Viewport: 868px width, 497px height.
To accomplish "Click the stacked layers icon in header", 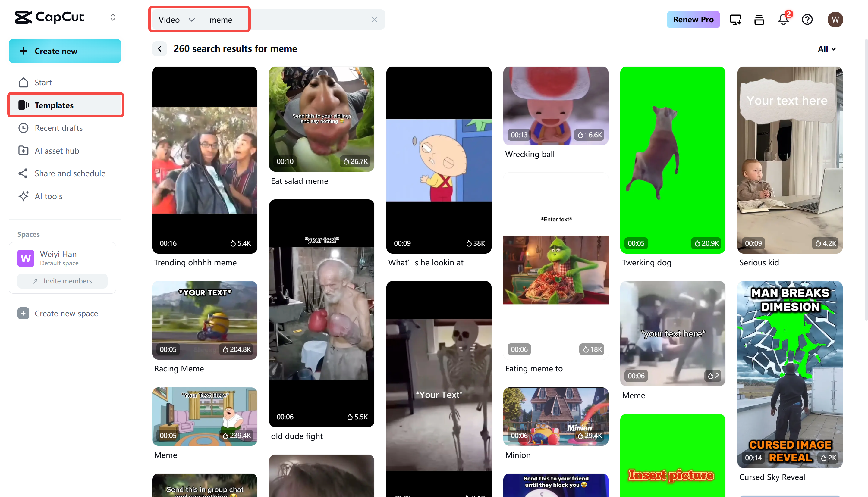I will pos(759,20).
